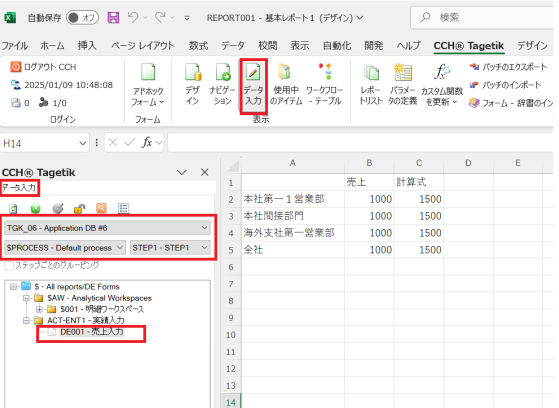Select DE001 - 売上入力 form

(92, 332)
